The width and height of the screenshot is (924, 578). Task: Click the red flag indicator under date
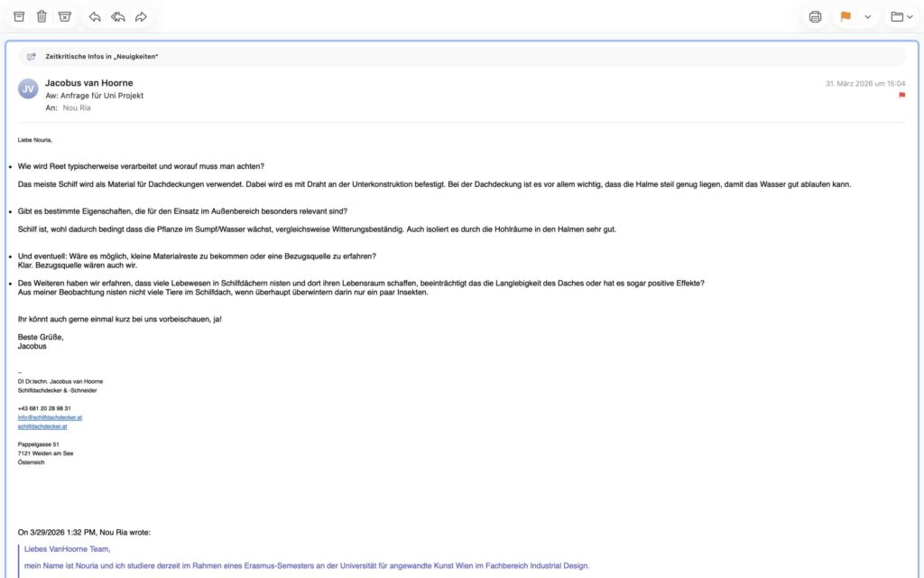pyautogui.click(x=901, y=95)
